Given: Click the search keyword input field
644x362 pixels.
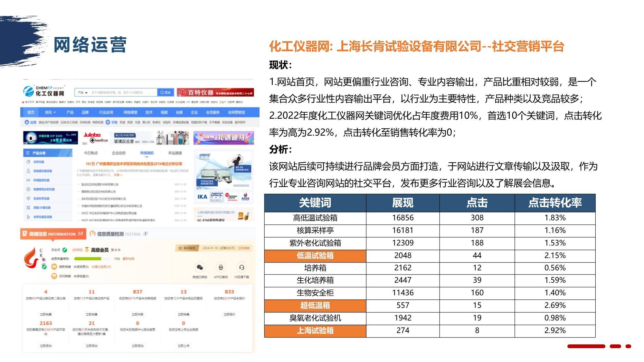Looking at the screenshot, I should point(123,92).
